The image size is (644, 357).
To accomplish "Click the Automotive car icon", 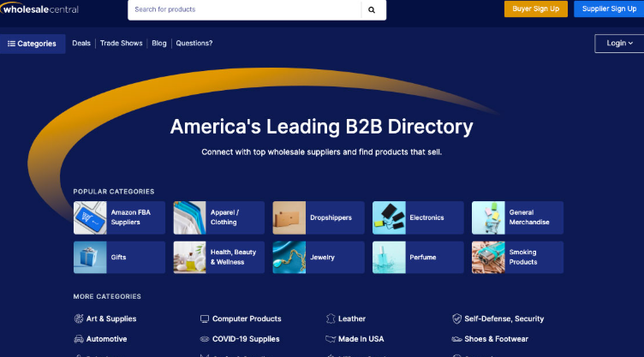I will click(x=79, y=339).
